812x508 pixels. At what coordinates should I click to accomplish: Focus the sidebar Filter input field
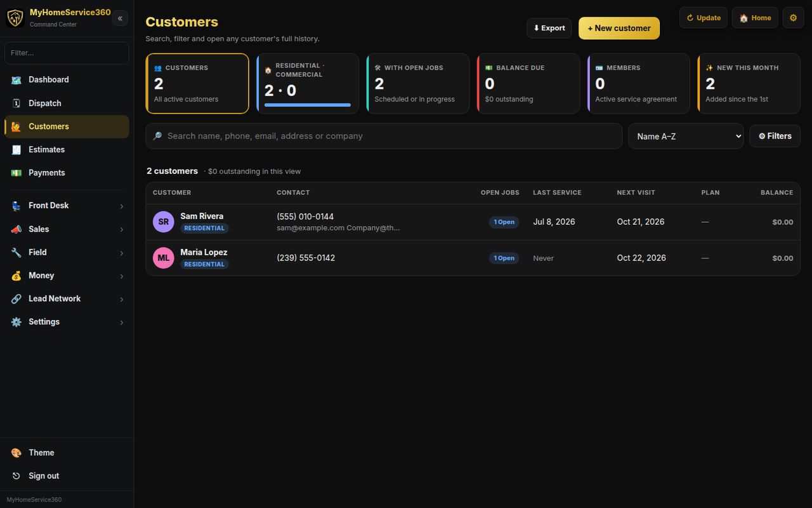[67, 53]
